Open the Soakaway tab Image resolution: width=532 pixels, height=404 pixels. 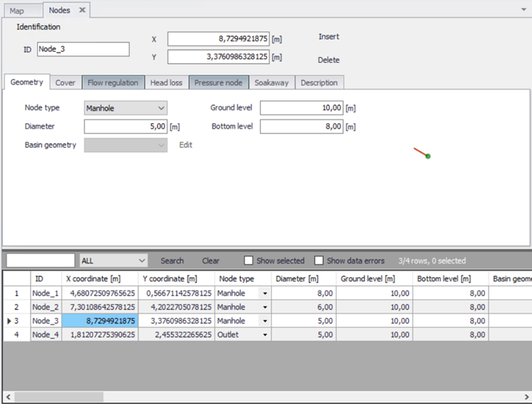(271, 83)
